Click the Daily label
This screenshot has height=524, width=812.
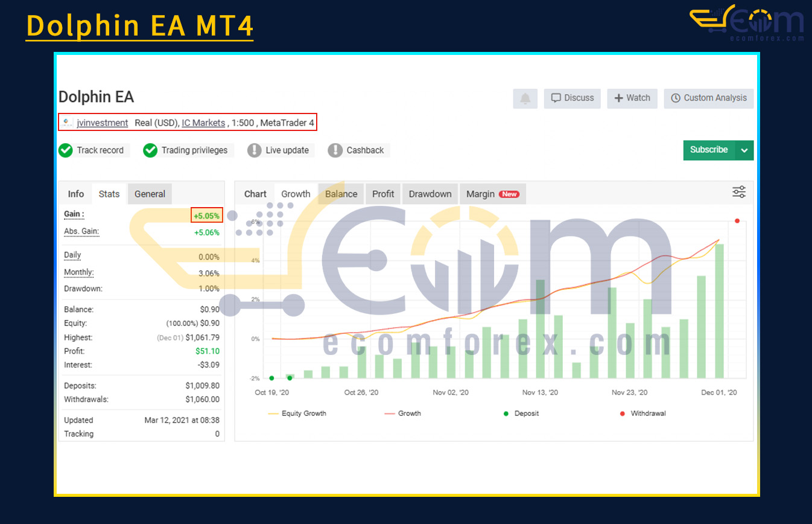click(72, 255)
